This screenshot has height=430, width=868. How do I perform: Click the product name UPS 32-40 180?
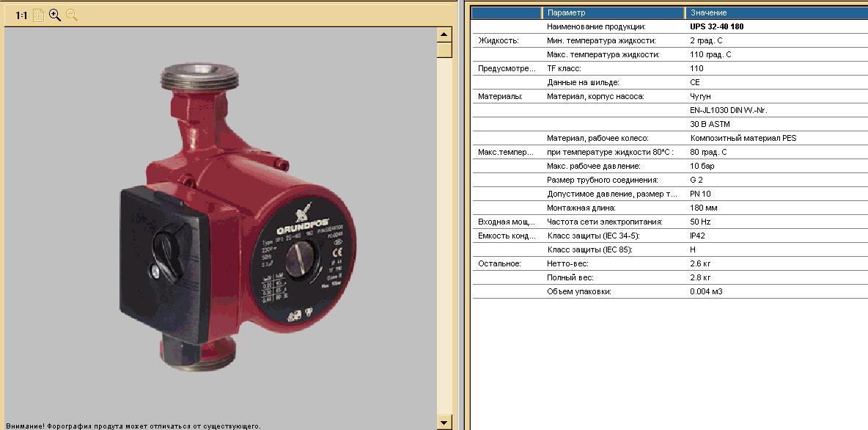click(716, 26)
